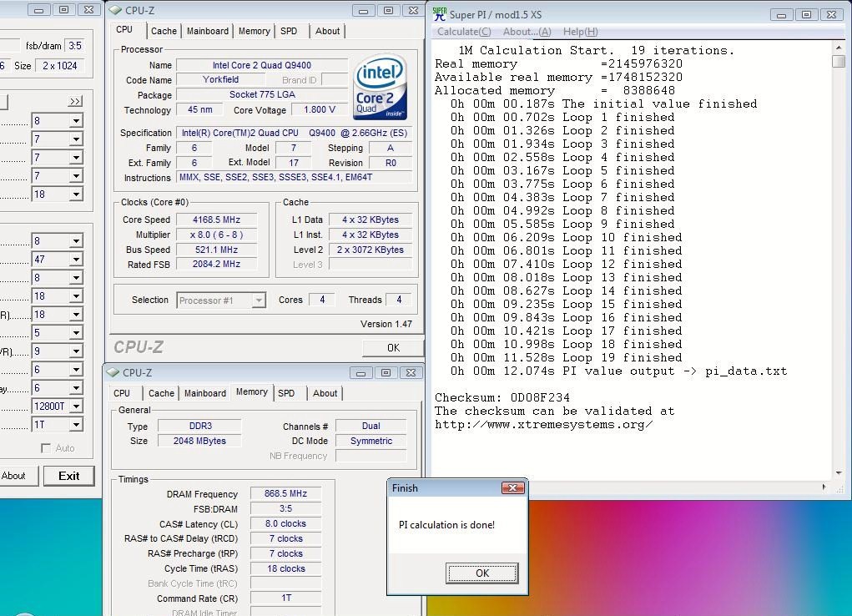Switch to About tab in lower CPU-Z

pos(325,393)
